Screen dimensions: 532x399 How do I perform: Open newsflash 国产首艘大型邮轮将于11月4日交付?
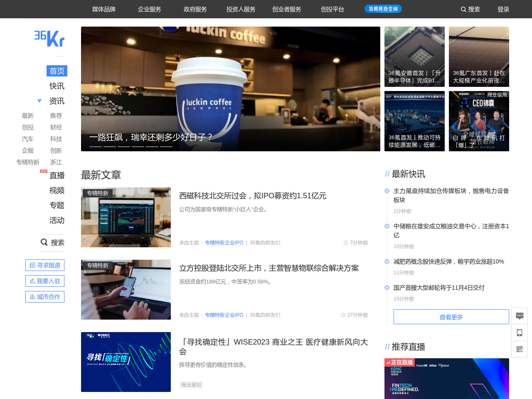click(x=439, y=288)
